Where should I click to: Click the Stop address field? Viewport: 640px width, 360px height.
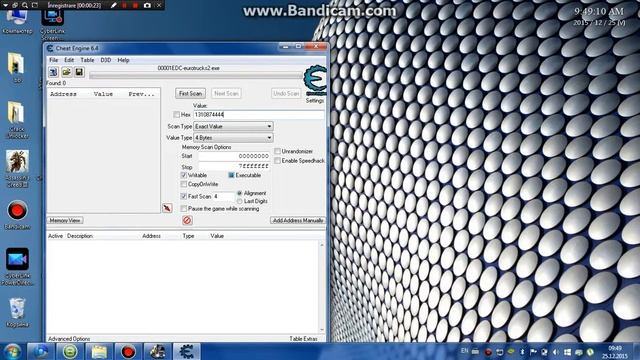tap(234, 167)
